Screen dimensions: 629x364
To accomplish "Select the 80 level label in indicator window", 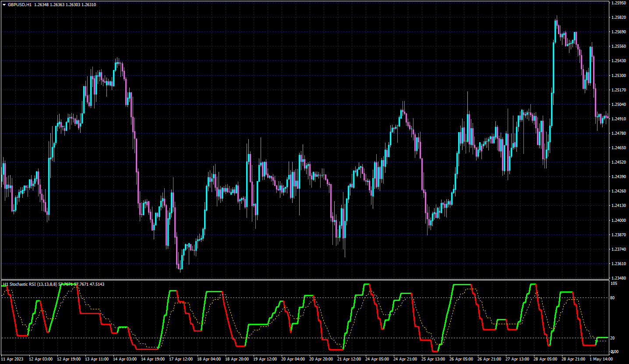I will pos(612,298).
